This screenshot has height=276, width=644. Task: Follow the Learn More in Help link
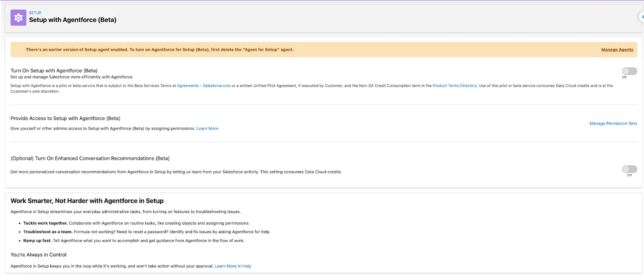[x=233, y=266]
